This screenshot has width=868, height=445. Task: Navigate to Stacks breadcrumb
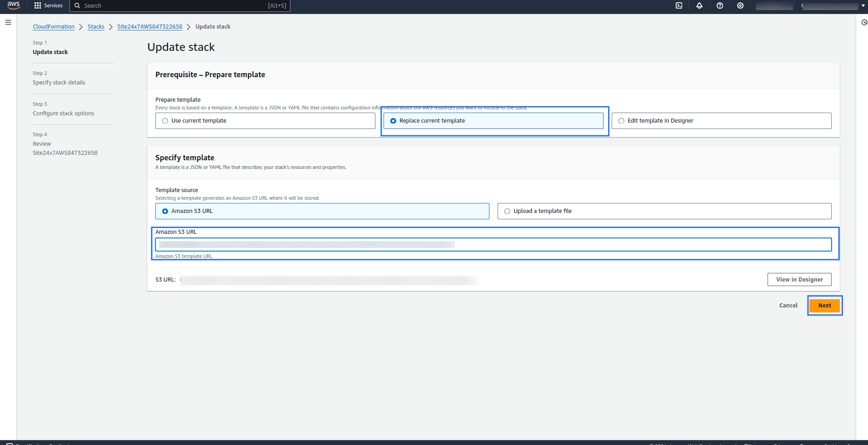click(96, 27)
